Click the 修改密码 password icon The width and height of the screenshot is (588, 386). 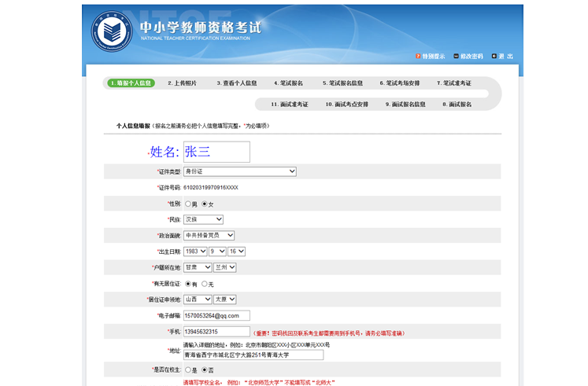pyautogui.click(x=457, y=57)
